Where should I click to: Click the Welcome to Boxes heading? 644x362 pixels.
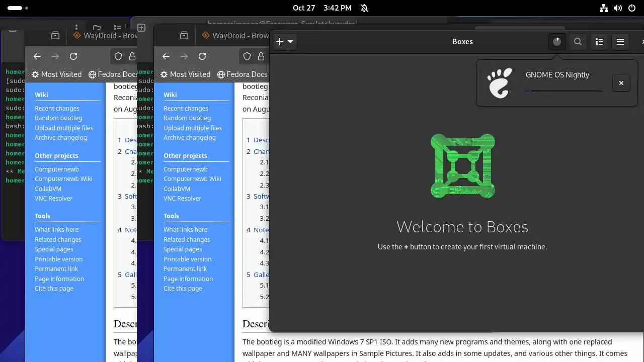coord(462,227)
